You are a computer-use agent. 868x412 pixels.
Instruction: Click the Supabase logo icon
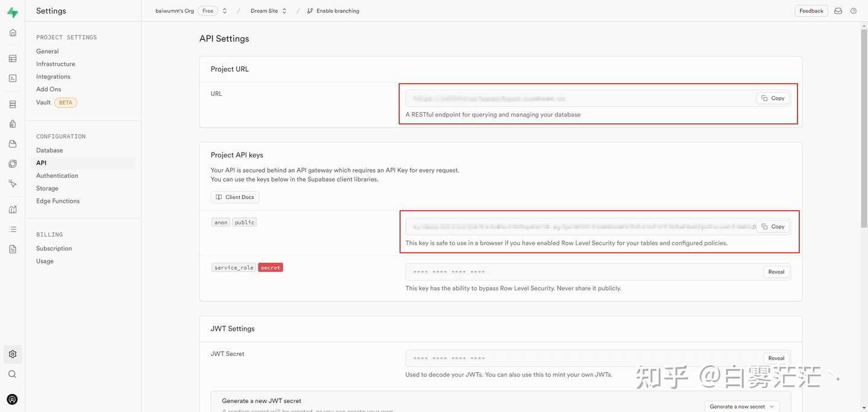(x=12, y=13)
